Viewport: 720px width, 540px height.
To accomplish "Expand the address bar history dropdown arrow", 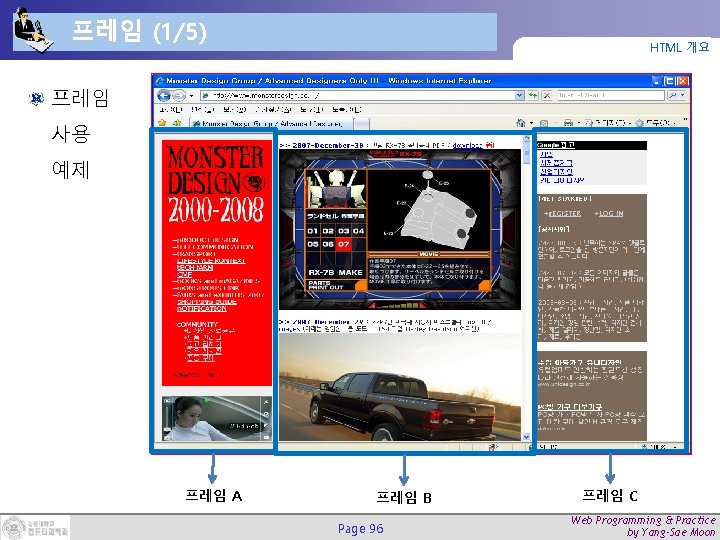I will pos(519,96).
